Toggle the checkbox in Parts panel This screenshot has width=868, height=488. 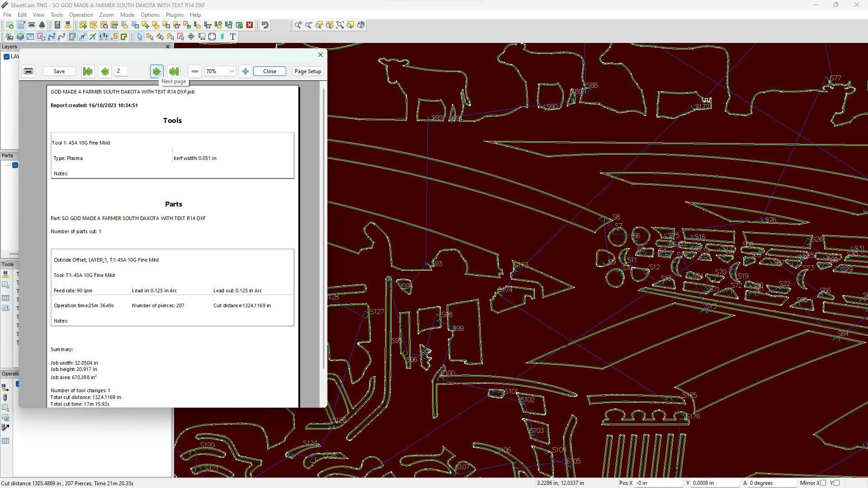tap(15, 165)
